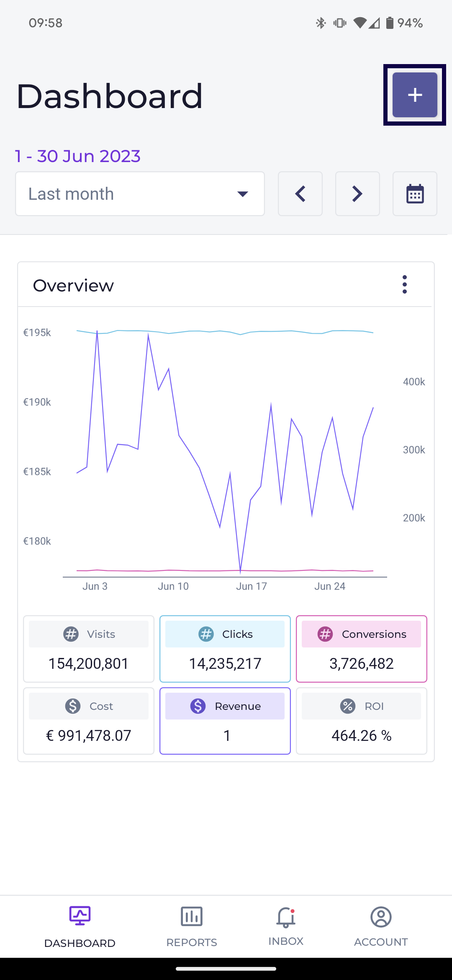Disable the Conversions metric series
The image size is (452, 980).
click(362, 649)
